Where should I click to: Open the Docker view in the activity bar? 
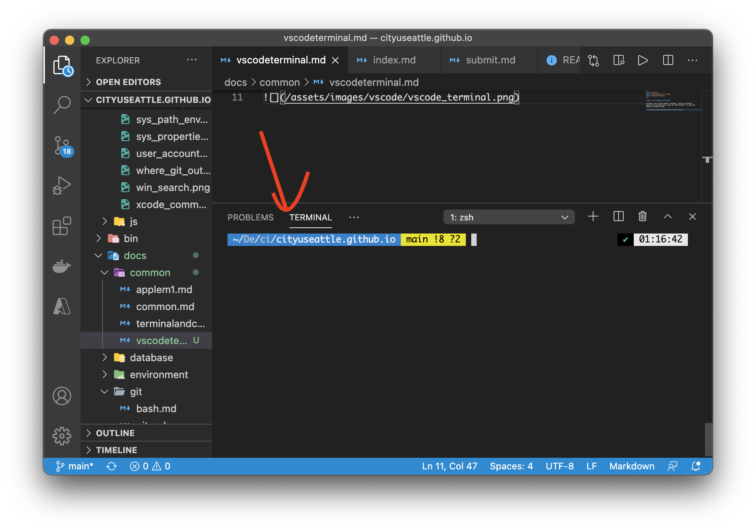(62, 266)
